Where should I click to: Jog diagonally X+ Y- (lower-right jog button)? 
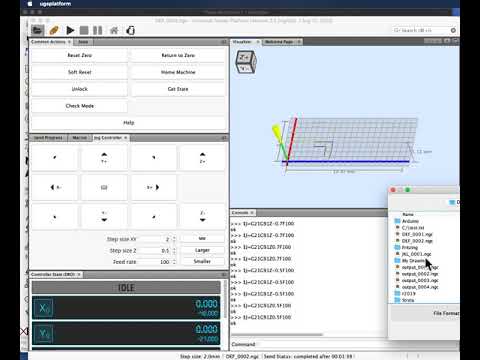click(x=153, y=216)
